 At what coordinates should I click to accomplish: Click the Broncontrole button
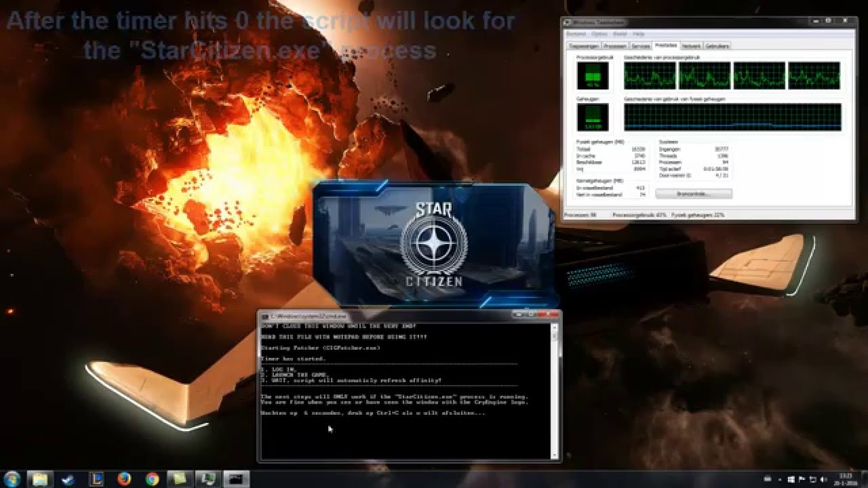pyautogui.click(x=694, y=194)
